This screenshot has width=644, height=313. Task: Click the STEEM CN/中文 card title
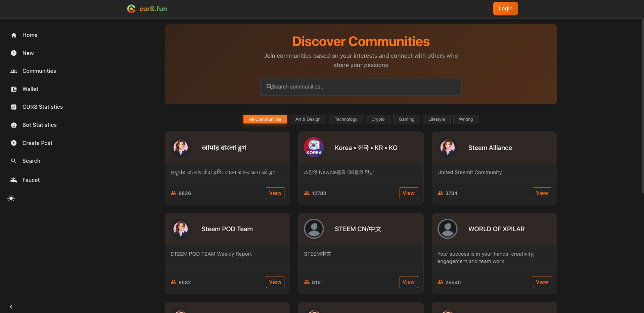pyautogui.click(x=358, y=229)
